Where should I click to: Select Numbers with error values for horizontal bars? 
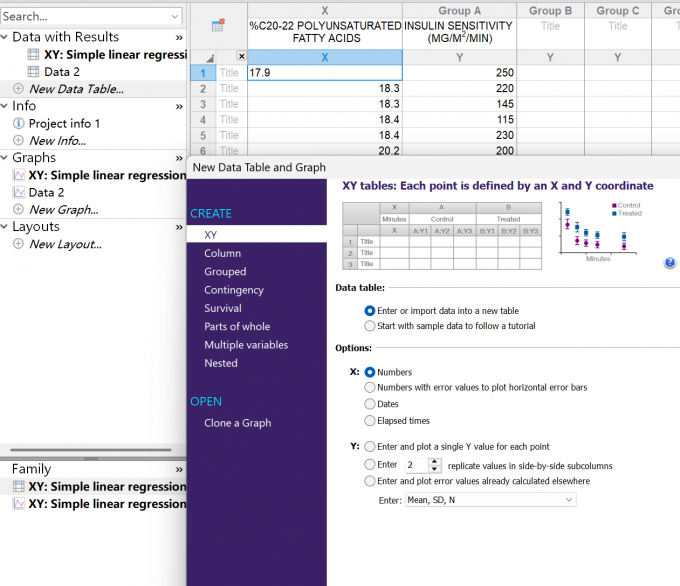click(x=369, y=387)
